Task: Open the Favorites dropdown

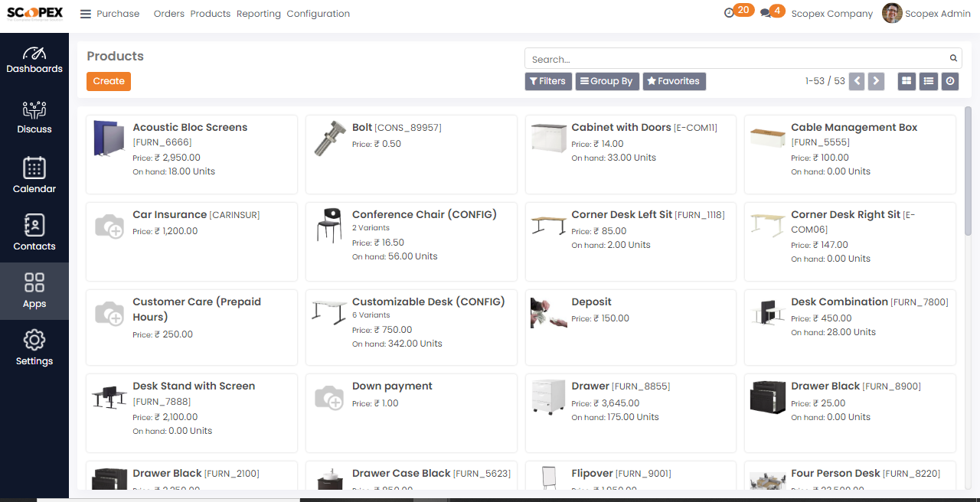Action: pyautogui.click(x=674, y=81)
